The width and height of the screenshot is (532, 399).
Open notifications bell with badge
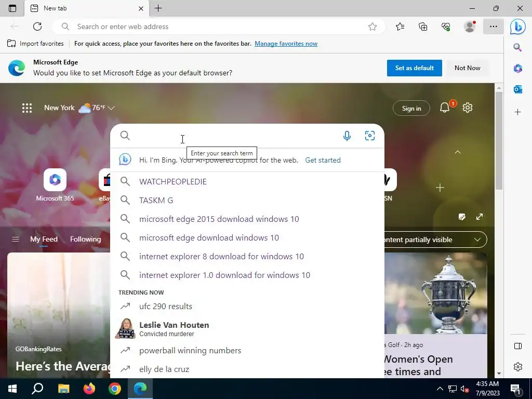(445, 108)
